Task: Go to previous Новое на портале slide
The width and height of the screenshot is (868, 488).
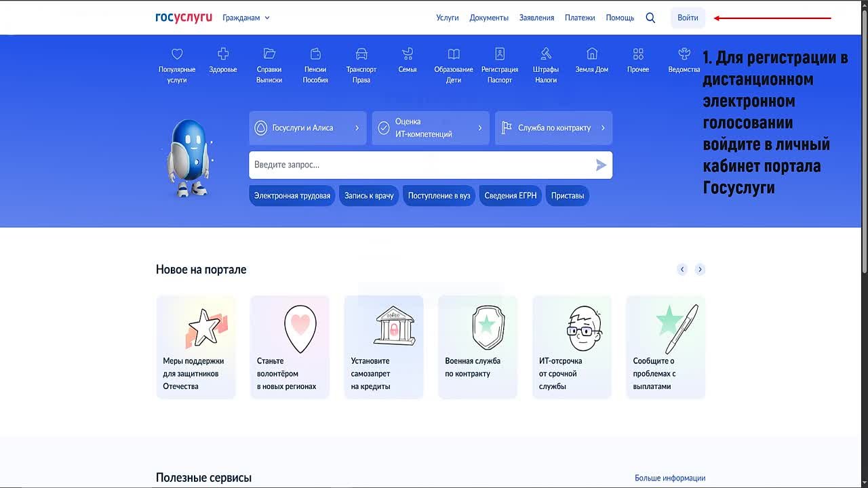Action: (x=682, y=269)
